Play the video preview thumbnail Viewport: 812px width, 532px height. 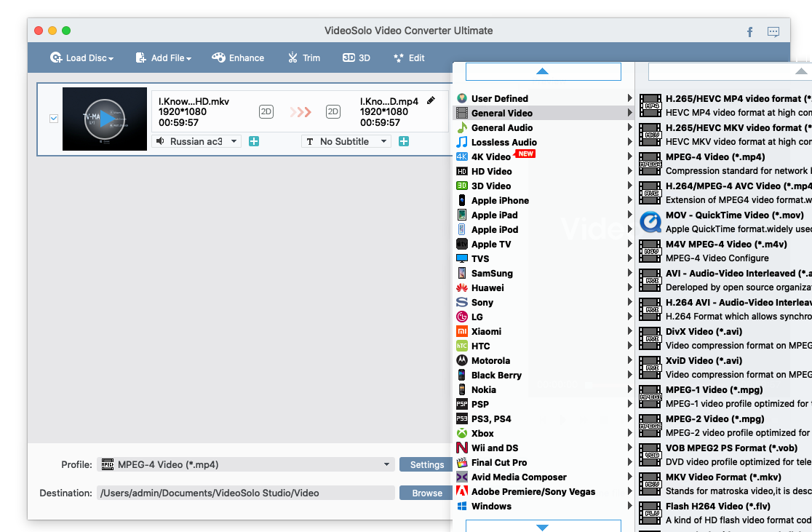pyautogui.click(x=106, y=119)
